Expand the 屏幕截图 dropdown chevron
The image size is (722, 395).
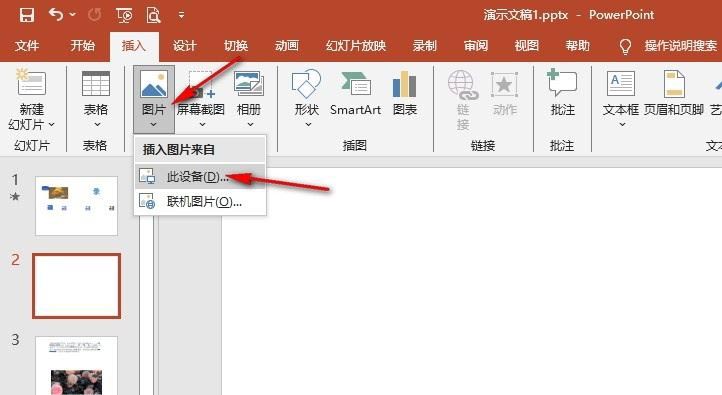click(202, 124)
